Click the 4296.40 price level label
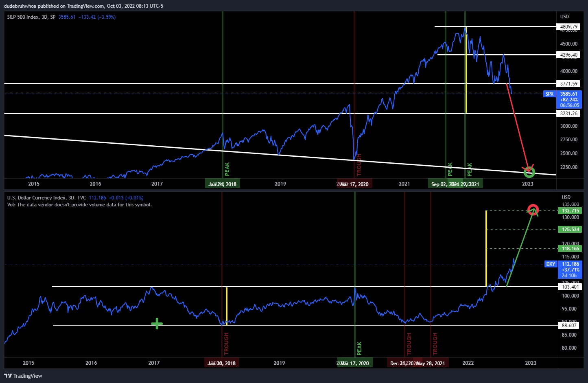 (x=568, y=55)
